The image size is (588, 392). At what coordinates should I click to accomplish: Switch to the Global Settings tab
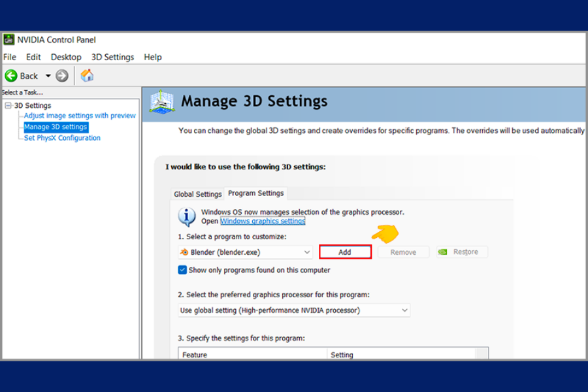197,194
